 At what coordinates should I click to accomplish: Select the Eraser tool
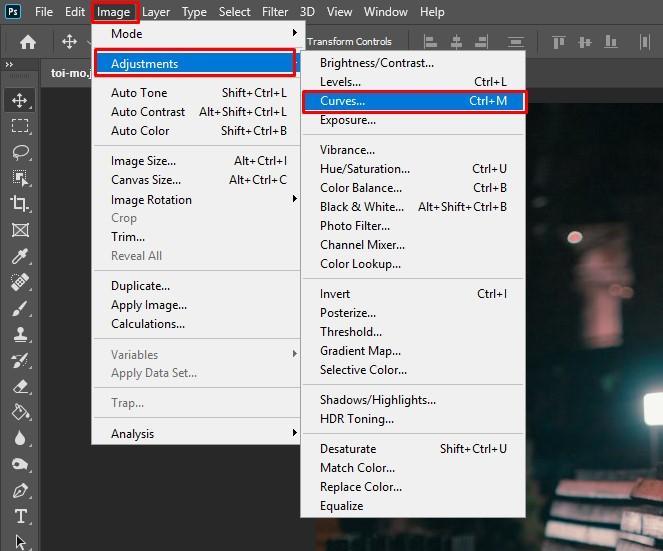click(20, 386)
